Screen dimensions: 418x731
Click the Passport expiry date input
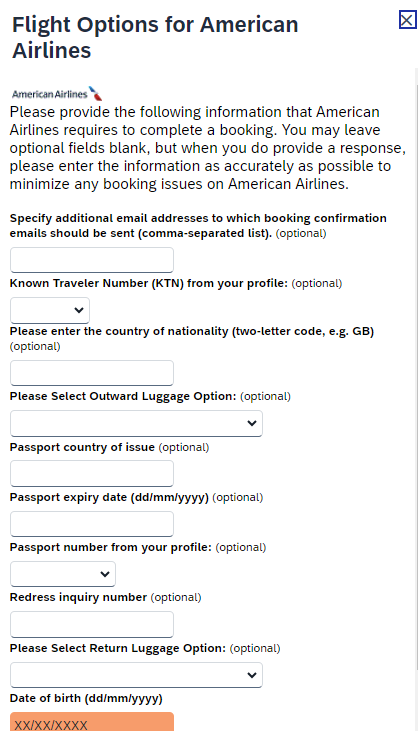click(92, 524)
